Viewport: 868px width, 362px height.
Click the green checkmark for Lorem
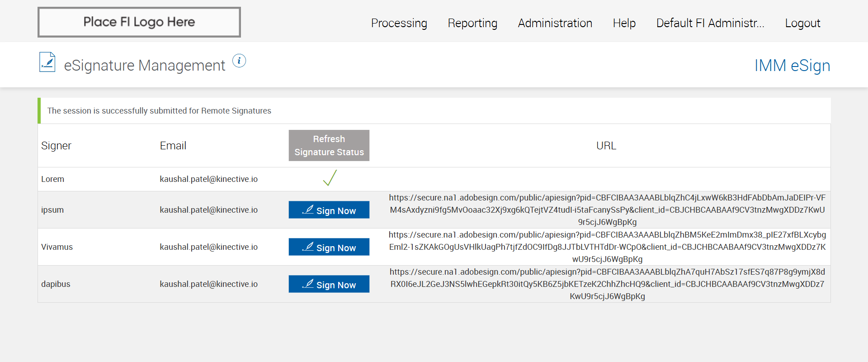[330, 178]
